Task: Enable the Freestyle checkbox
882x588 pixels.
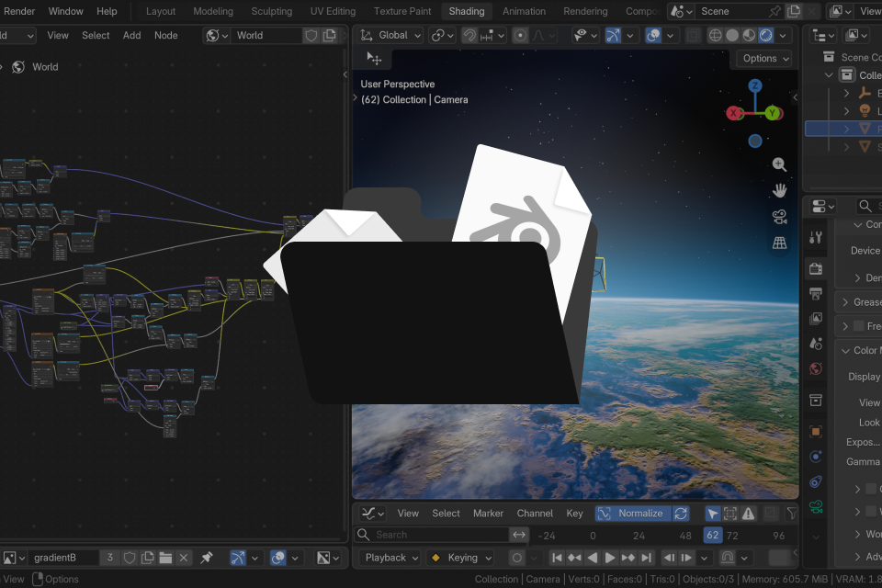Action: 858,326
